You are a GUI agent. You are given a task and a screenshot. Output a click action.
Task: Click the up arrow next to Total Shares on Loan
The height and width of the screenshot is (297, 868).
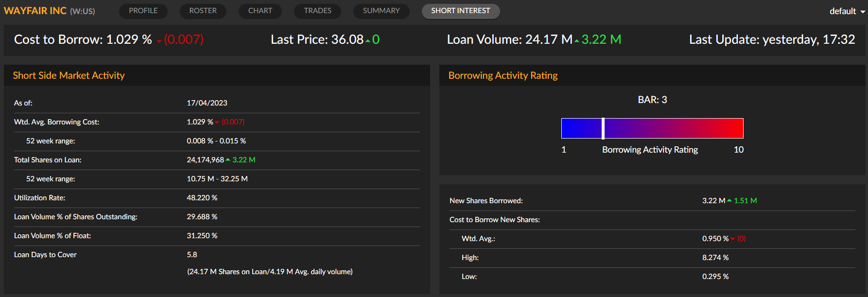(228, 160)
